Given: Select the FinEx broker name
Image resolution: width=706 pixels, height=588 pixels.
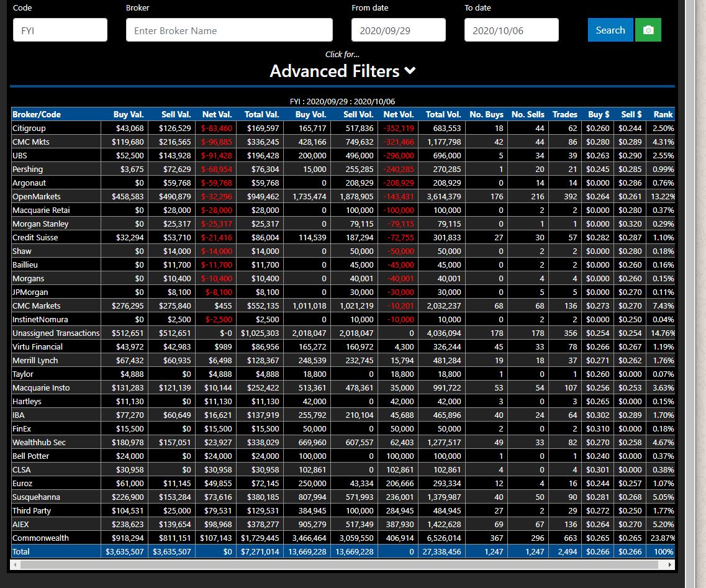Looking at the screenshot, I should (x=22, y=428).
